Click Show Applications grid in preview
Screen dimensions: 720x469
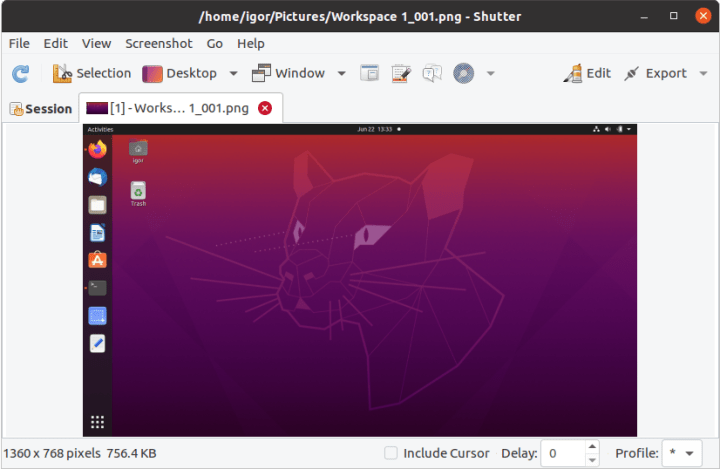click(97, 422)
